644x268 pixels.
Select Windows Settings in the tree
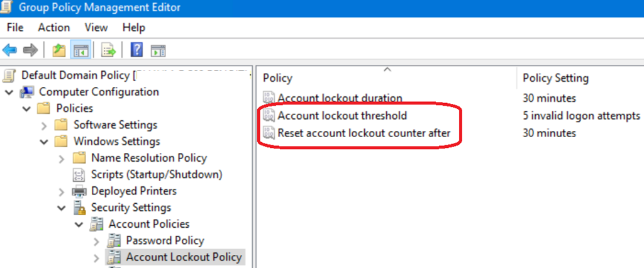click(x=116, y=142)
